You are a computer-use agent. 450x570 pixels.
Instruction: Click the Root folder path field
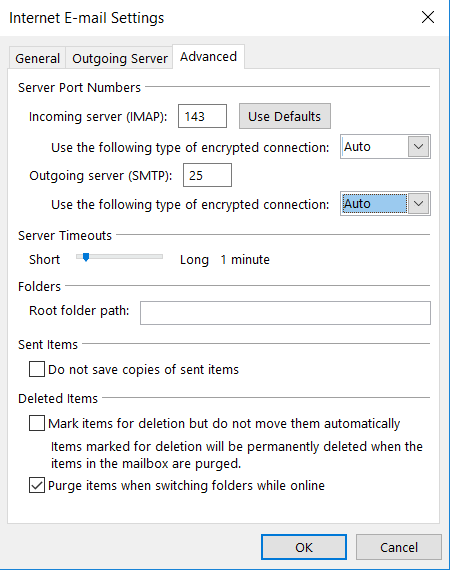[x=285, y=313]
